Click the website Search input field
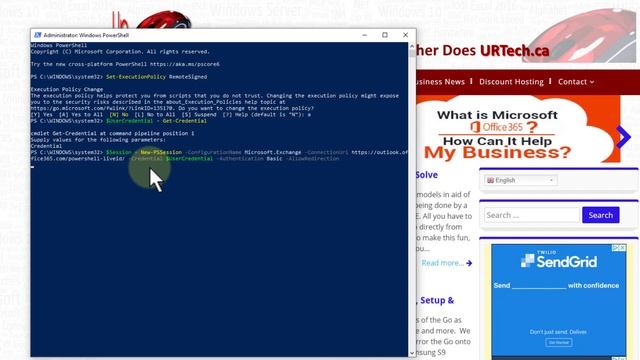Image resolution: width=640 pixels, height=360 pixels. 532,215
